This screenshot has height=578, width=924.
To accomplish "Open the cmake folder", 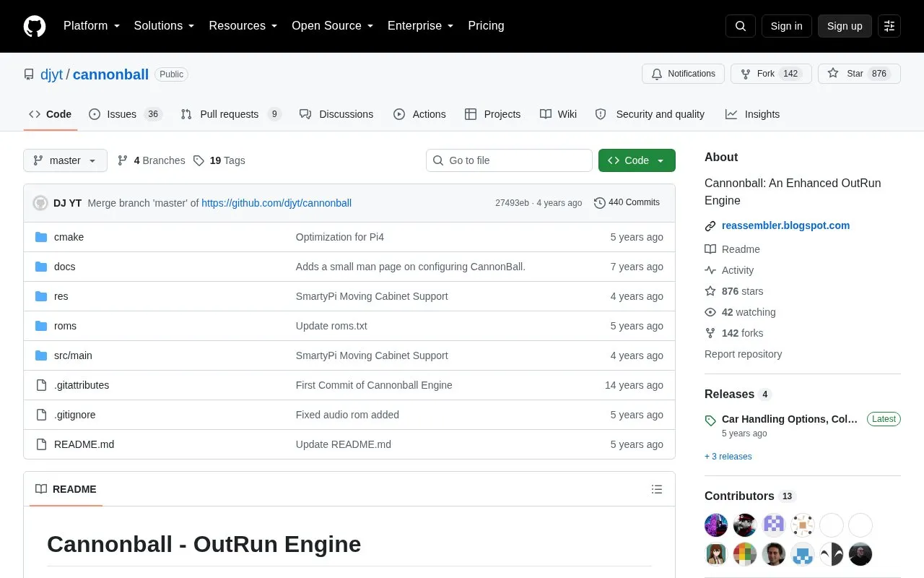I will (69, 237).
